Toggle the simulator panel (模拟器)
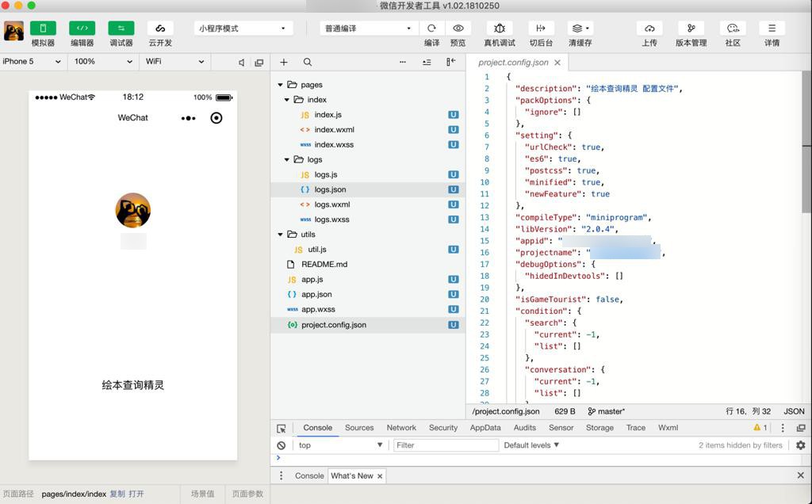Viewport: 812px width, 504px height. pos(43,29)
